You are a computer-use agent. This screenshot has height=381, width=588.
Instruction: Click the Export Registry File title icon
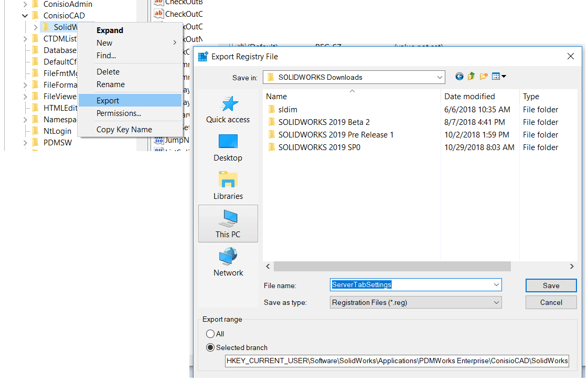[203, 57]
